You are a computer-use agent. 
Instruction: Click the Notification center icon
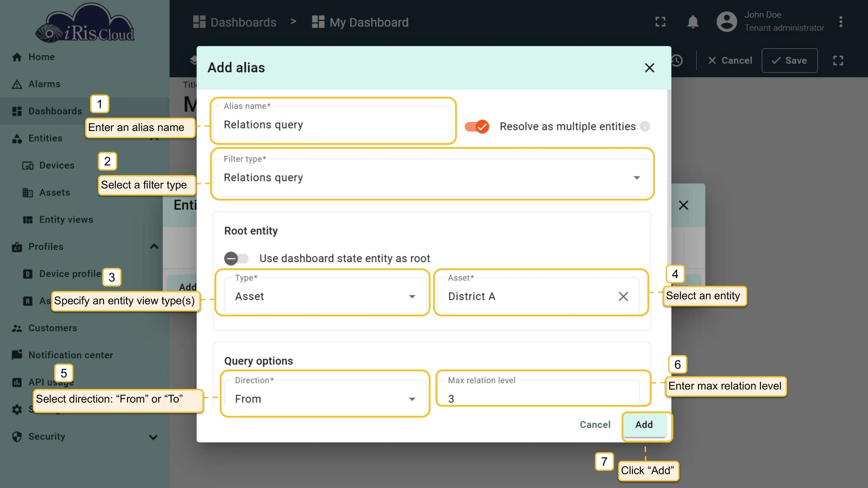17,355
